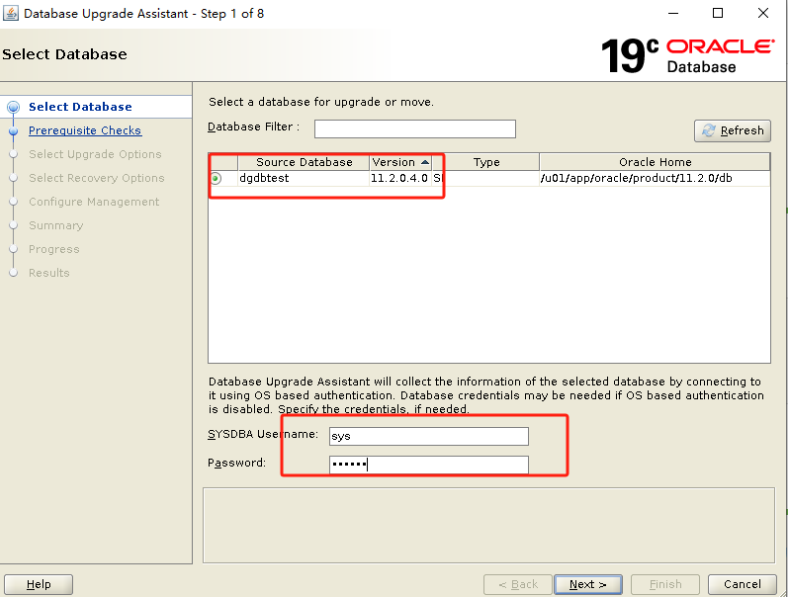Sort by the Version column header
788x599 pixels.
click(x=400, y=162)
